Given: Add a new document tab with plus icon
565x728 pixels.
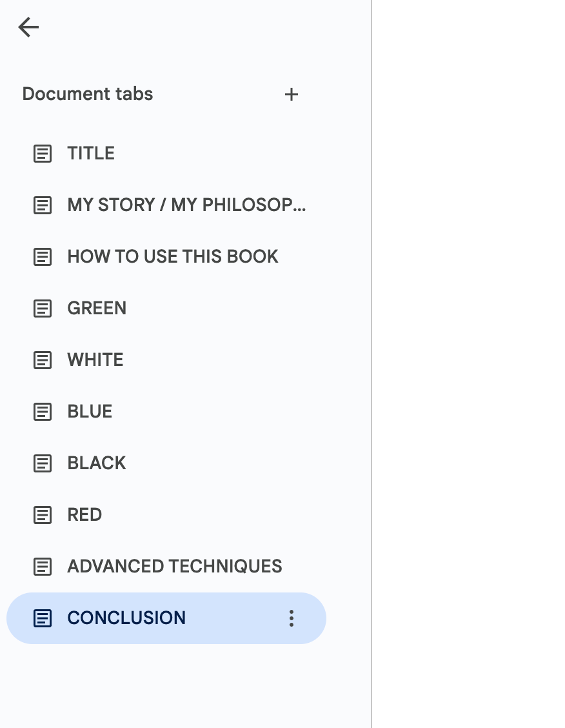Looking at the screenshot, I should (x=292, y=94).
